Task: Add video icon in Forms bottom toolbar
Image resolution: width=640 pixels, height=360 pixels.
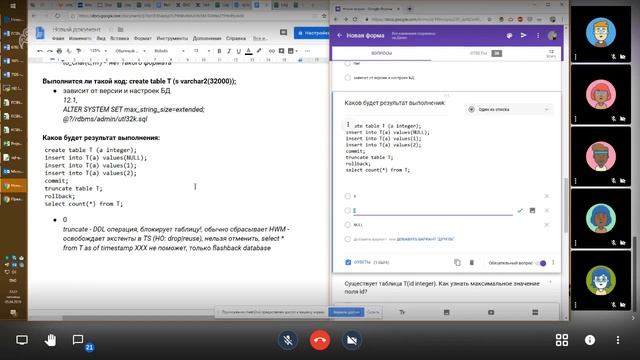Action: click(x=491, y=312)
